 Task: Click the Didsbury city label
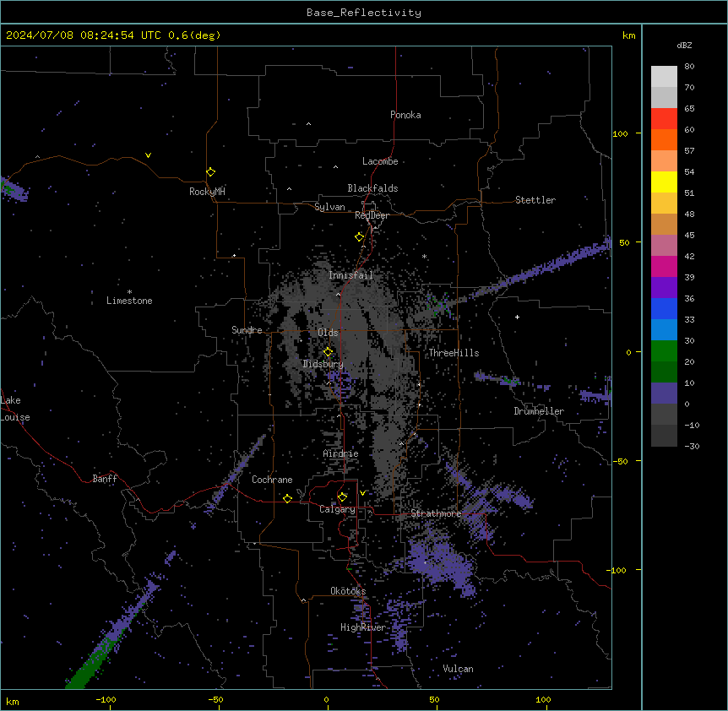click(323, 364)
